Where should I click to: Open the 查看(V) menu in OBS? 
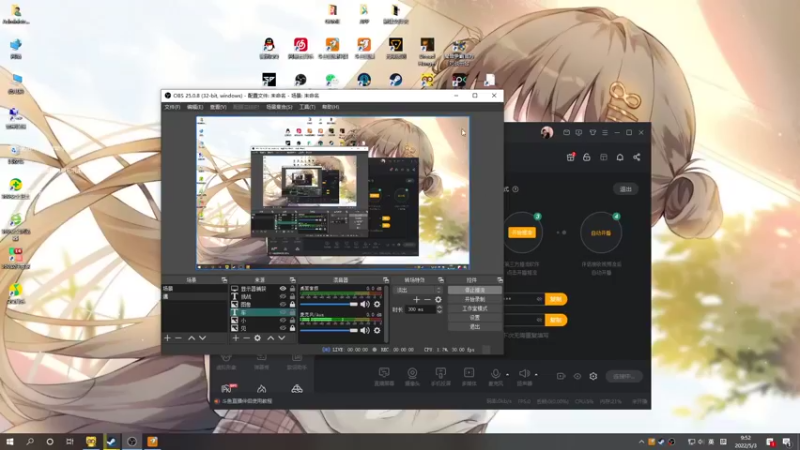[x=218, y=107]
